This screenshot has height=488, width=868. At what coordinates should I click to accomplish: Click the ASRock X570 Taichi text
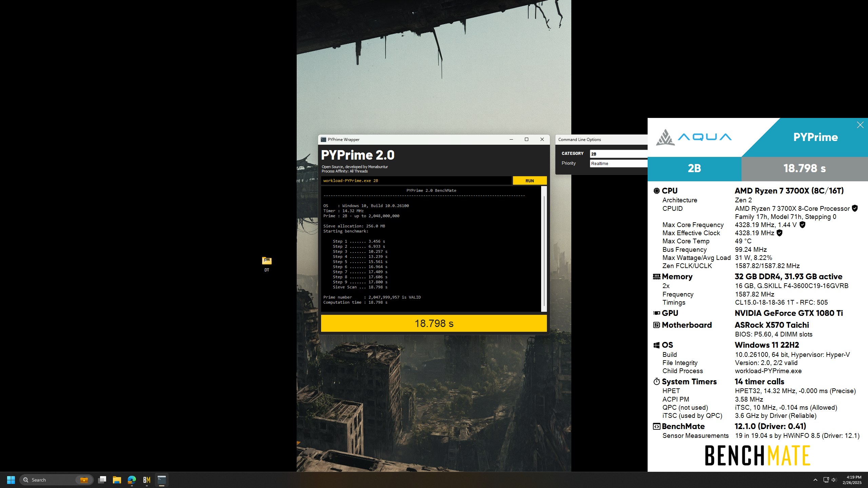pos(772,325)
